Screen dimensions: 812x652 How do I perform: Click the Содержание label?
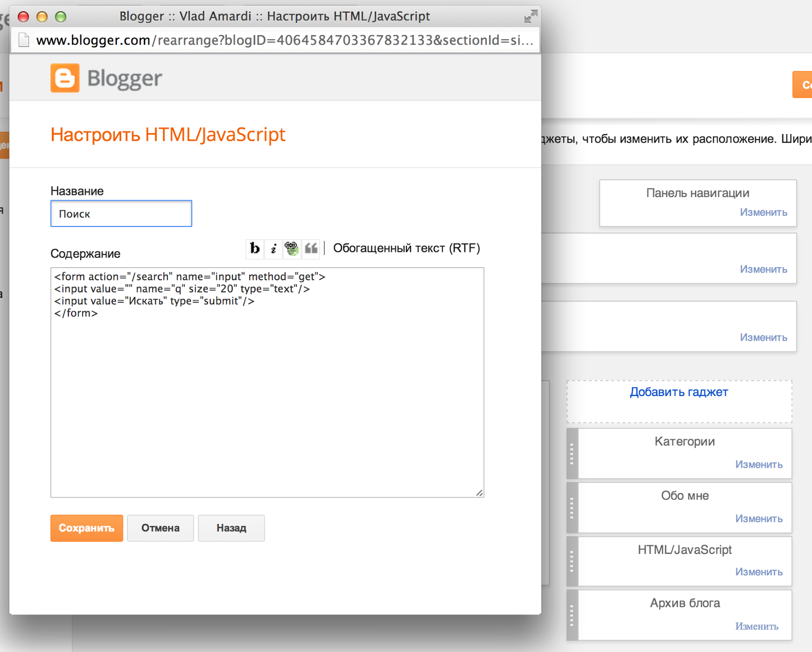85,254
